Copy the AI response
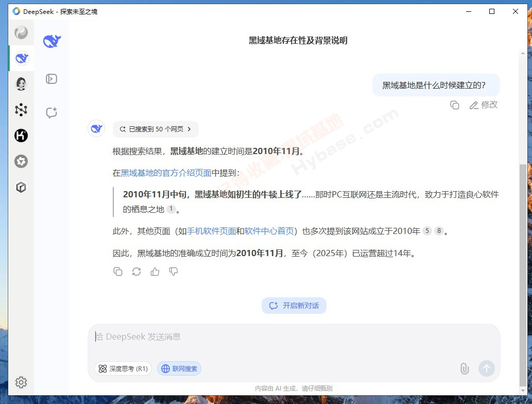The height and width of the screenshot is (404, 532). click(118, 272)
